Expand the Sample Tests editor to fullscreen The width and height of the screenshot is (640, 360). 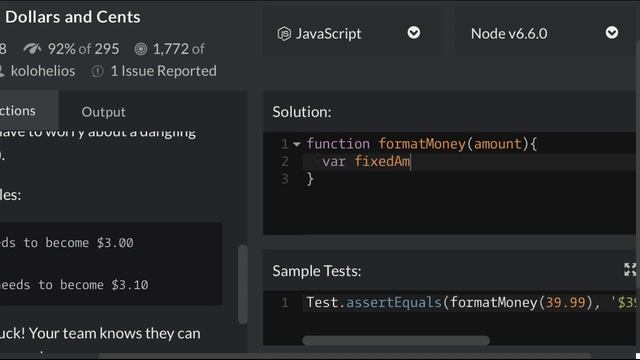pos(630,269)
